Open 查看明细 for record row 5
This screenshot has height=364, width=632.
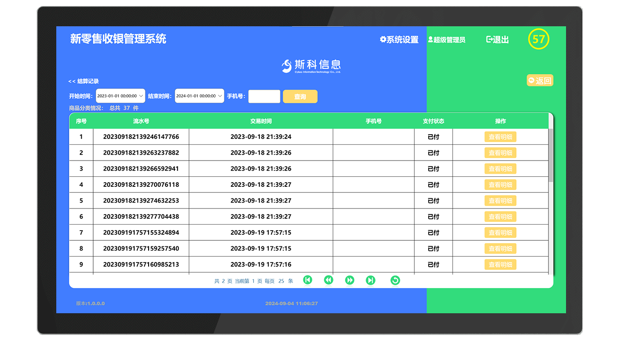point(500,201)
